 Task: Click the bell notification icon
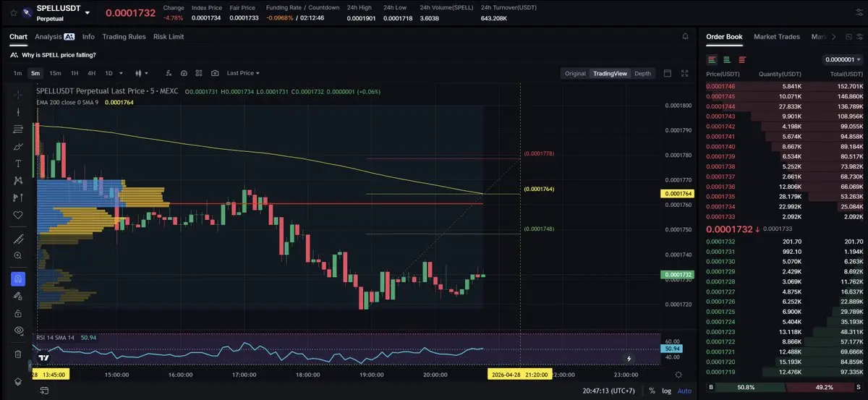tap(685, 36)
